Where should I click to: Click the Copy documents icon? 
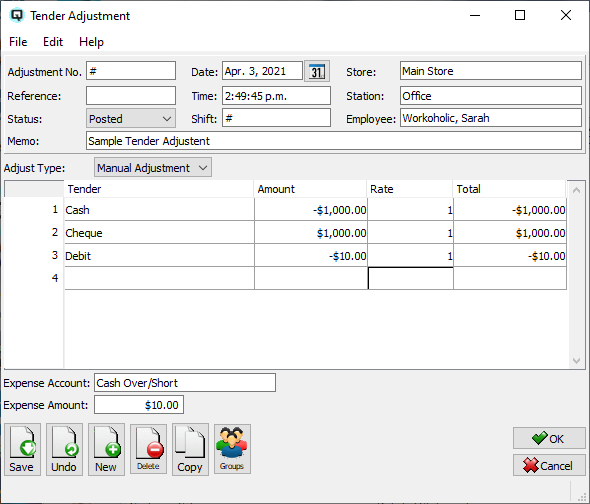click(190, 449)
